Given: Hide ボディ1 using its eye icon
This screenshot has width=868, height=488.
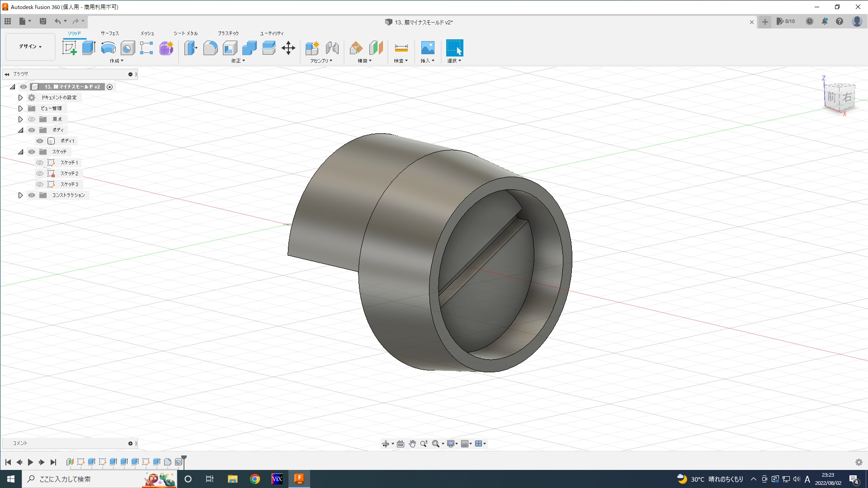Looking at the screenshot, I should tap(40, 141).
